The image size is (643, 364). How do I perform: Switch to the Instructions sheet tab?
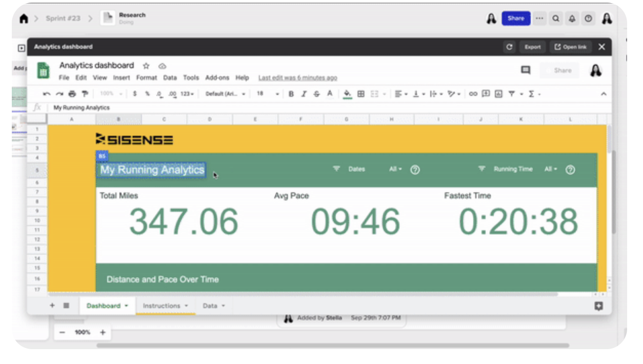pyautogui.click(x=165, y=306)
